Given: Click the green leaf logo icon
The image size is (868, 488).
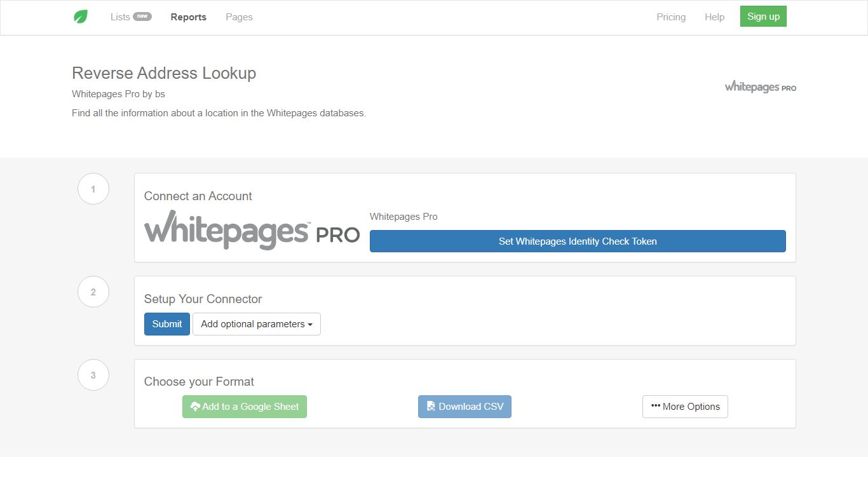Looking at the screenshot, I should click(x=81, y=17).
